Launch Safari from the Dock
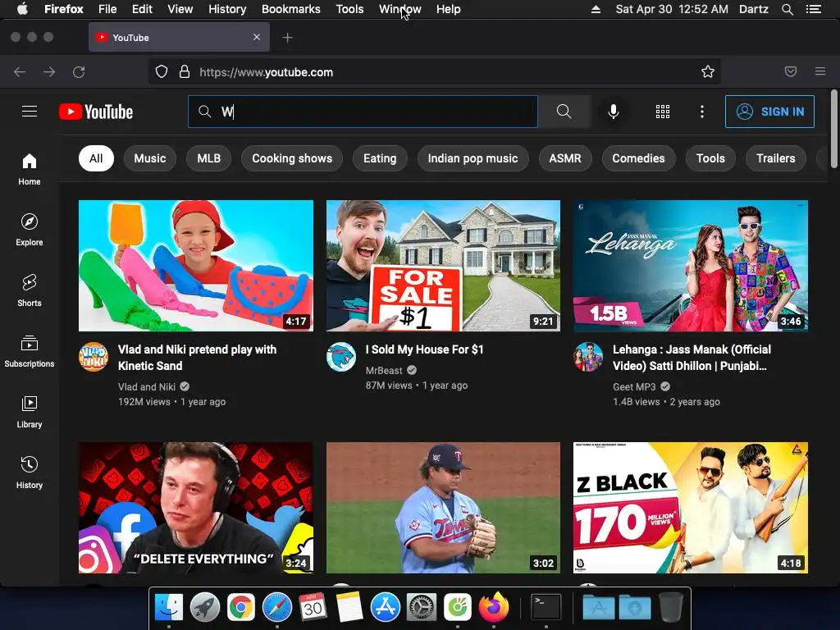Viewport: 840px width, 630px height. (277, 608)
